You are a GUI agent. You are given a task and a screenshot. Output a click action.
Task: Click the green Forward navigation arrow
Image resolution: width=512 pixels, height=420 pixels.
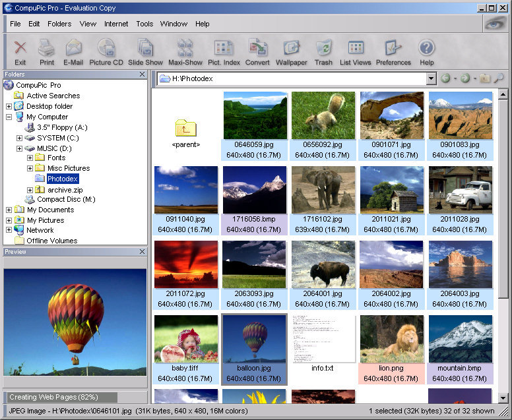(465, 78)
